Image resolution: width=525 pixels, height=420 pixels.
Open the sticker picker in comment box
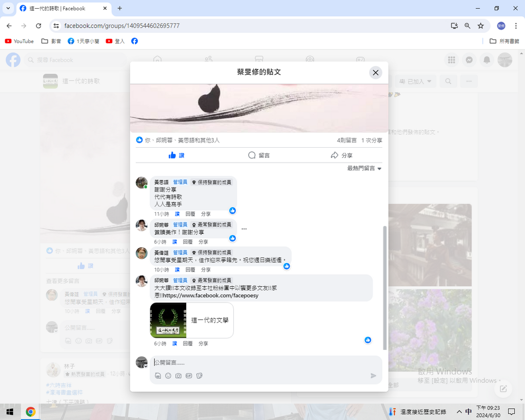199,375
